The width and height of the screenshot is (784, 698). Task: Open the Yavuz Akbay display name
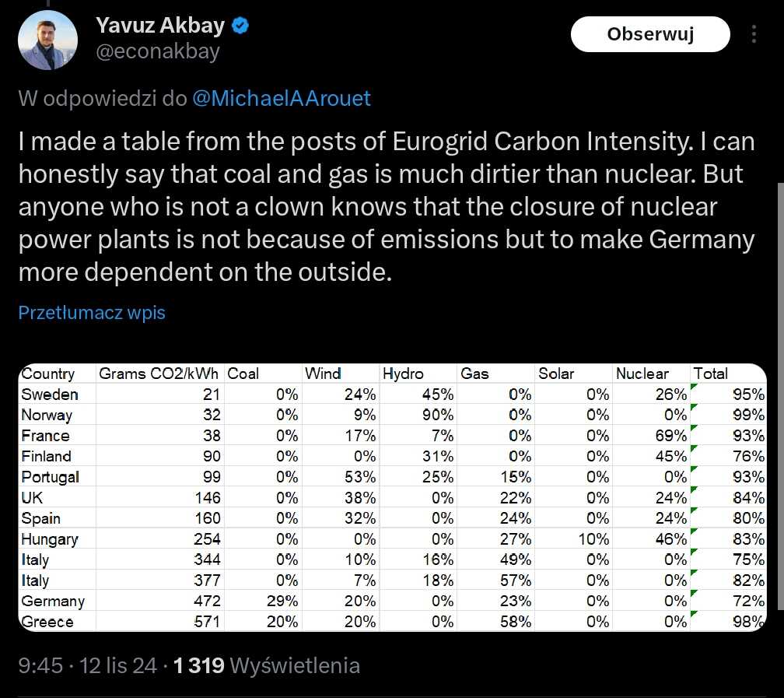pyautogui.click(x=160, y=26)
